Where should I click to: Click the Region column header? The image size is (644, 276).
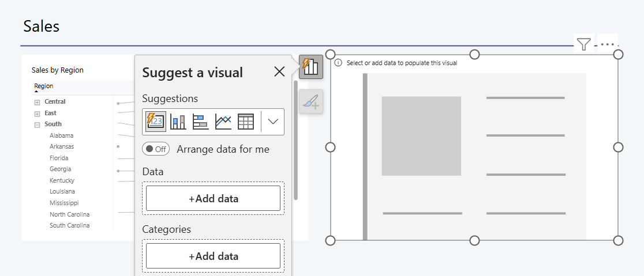point(43,86)
